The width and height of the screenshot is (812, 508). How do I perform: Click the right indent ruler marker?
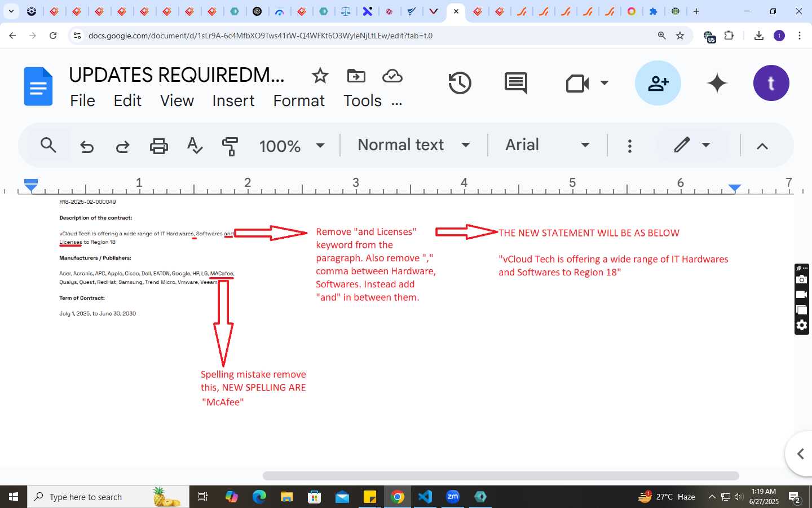coord(735,187)
